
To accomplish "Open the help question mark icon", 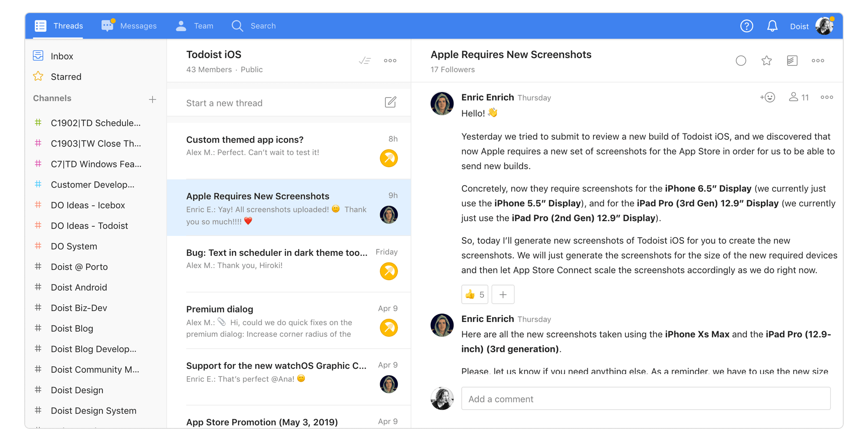I will pyautogui.click(x=746, y=26).
